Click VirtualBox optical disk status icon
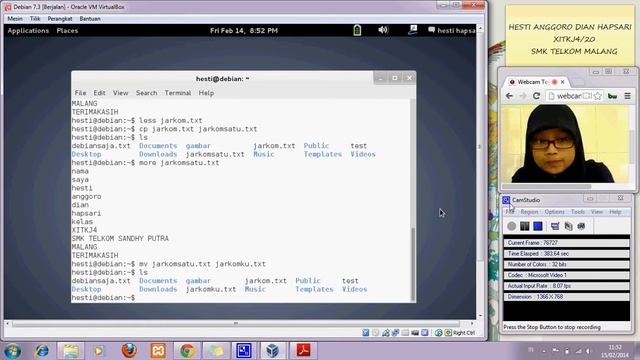This screenshot has width=640, height=360. pos(376,333)
